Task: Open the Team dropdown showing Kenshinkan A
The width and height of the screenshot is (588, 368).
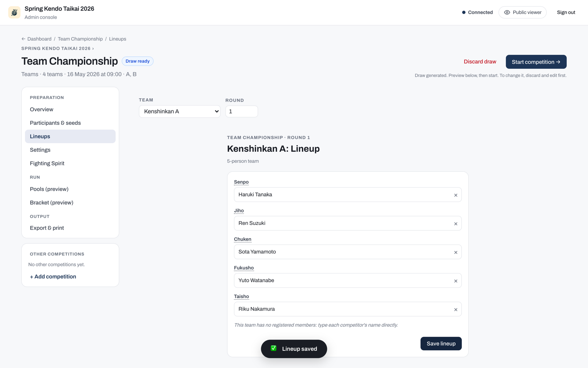Action: pos(180,112)
